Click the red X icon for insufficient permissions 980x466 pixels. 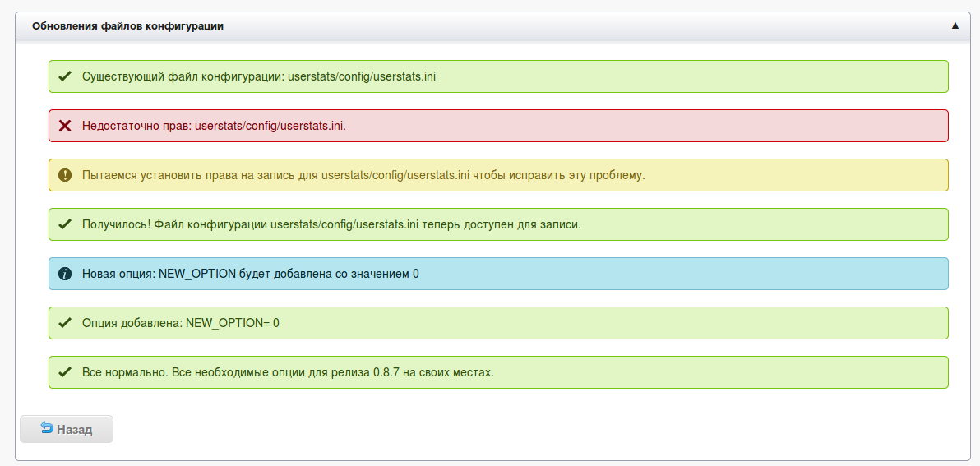64,126
